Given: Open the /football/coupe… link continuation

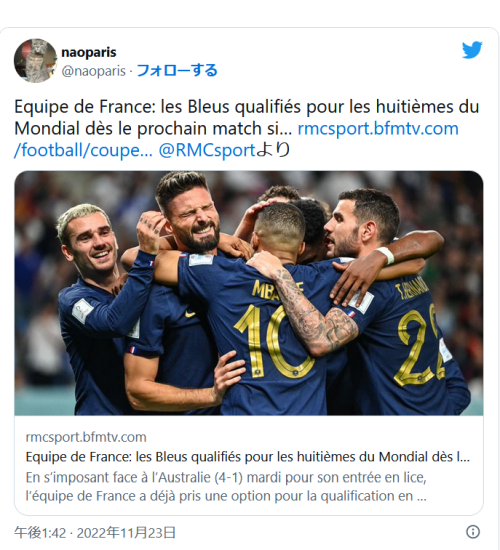Looking at the screenshot, I should pos(84,150).
